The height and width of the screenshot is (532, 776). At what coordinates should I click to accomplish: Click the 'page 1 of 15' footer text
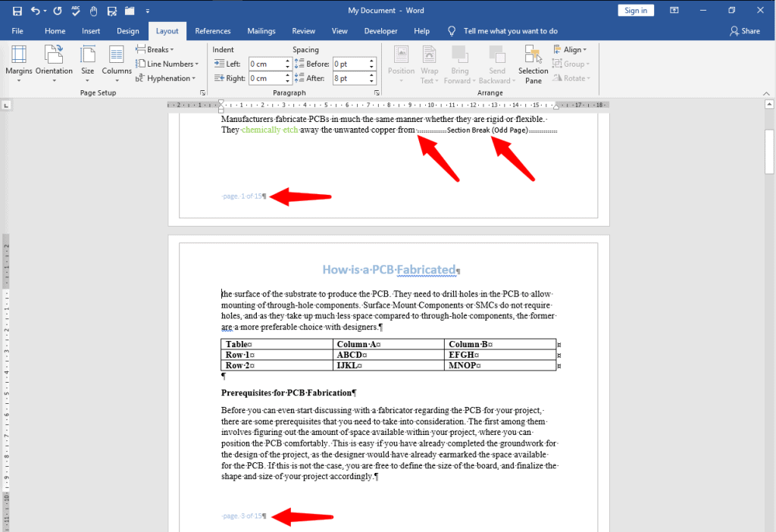coord(242,196)
